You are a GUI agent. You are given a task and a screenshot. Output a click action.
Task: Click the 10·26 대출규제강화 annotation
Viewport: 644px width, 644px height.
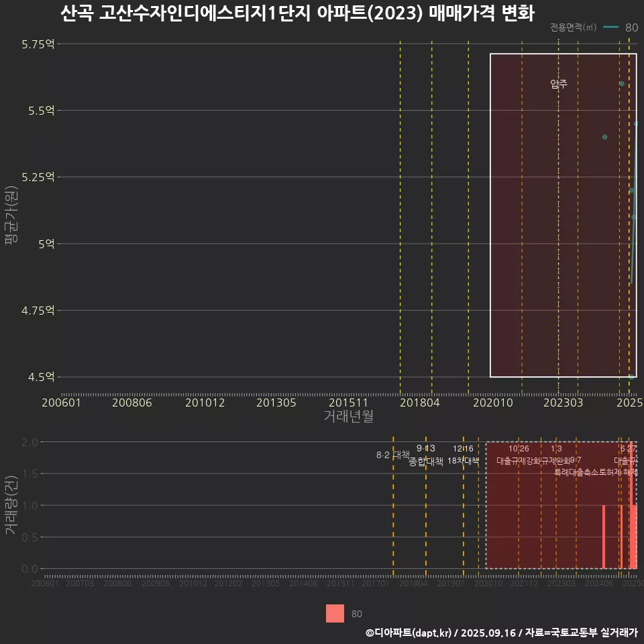coord(519,455)
